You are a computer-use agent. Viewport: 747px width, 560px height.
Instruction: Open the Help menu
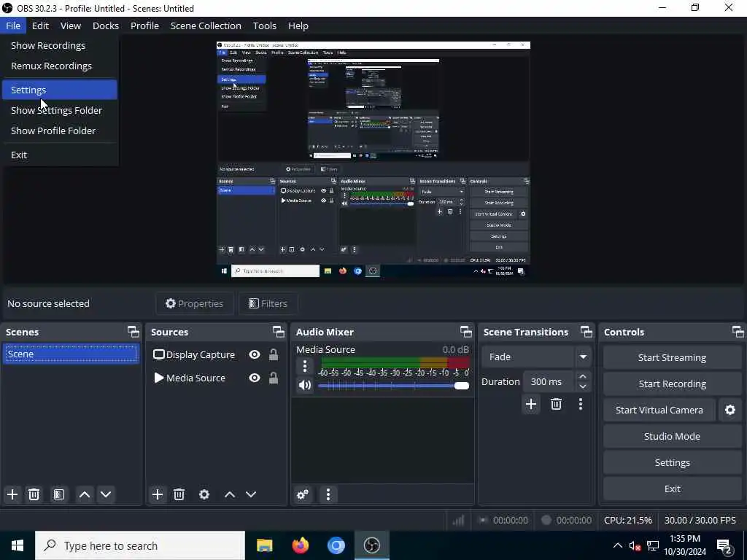[x=298, y=26]
